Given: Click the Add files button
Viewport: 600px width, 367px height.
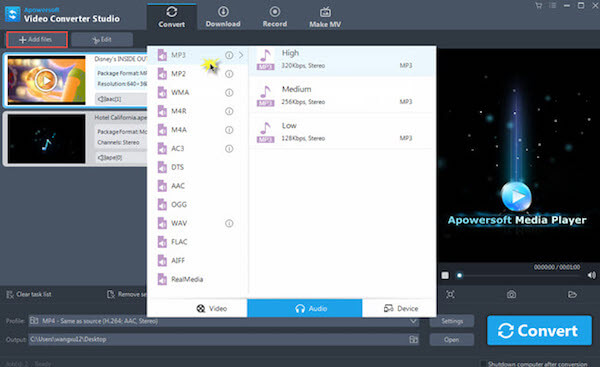Looking at the screenshot, I should tap(37, 39).
